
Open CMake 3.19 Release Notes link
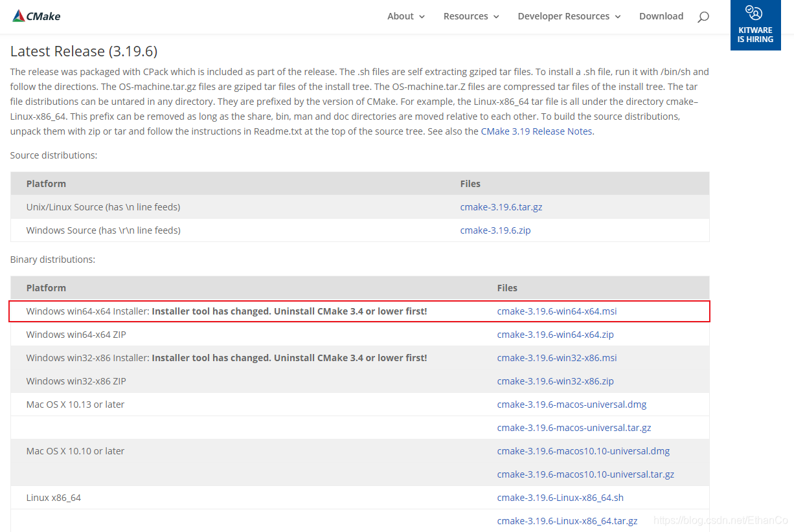pos(536,131)
